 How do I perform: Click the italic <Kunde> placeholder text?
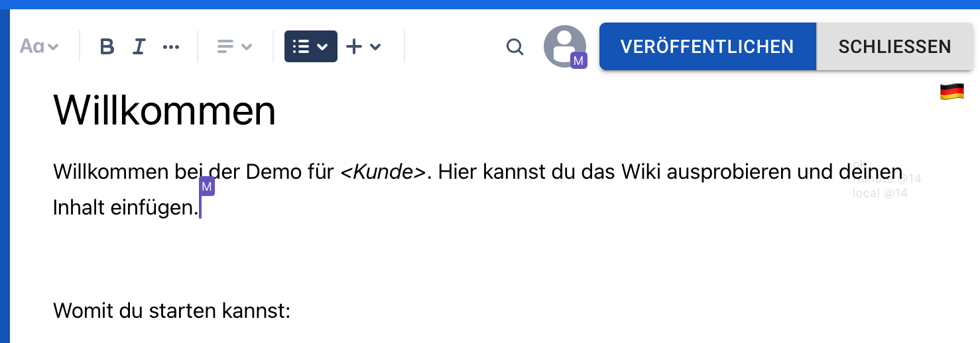coord(383,172)
